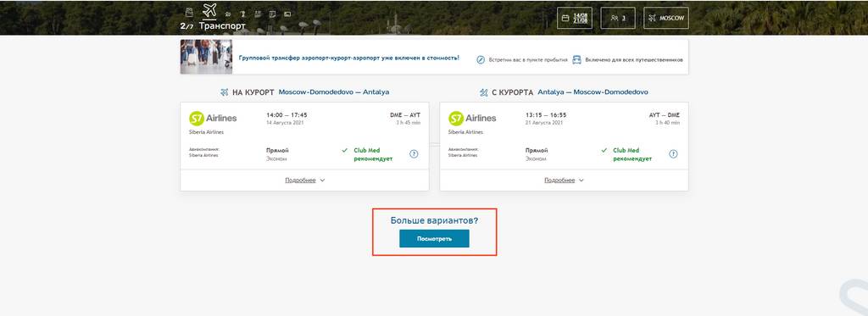Click the calendar icon in the dates box
Viewport: 868px width, 316px height.
[x=565, y=18]
